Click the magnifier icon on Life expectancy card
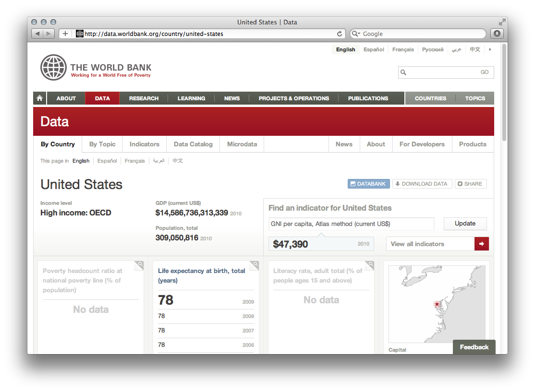The image size is (535, 392). click(254, 265)
